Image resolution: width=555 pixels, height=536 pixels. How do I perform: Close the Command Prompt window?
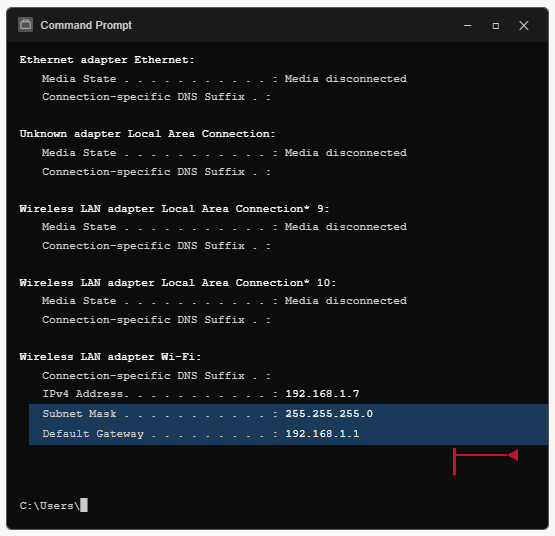coord(524,25)
